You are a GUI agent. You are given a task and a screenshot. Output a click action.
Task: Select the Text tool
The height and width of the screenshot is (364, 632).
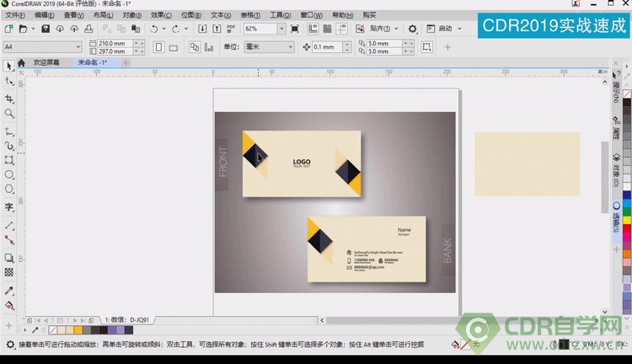[x=9, y=206]
